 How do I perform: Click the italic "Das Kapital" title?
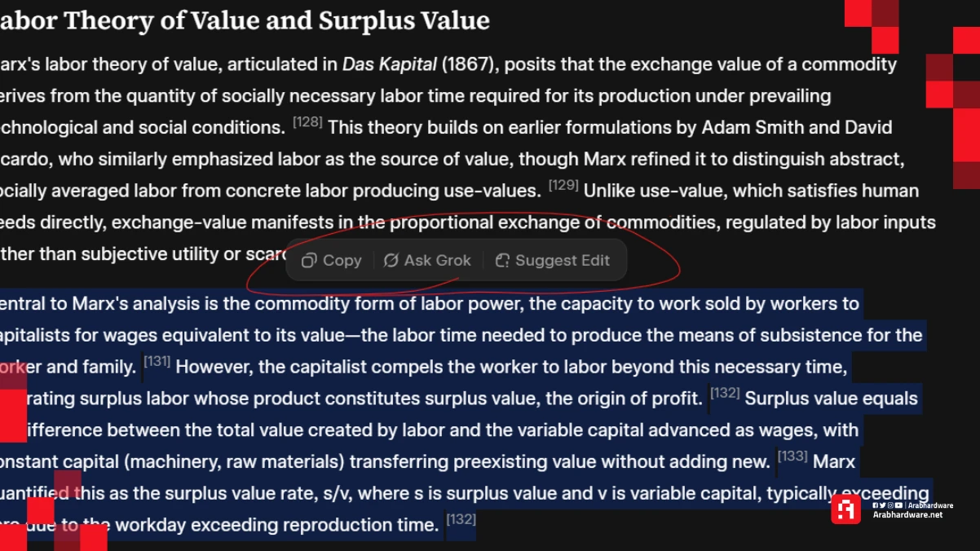pos(391,64)
